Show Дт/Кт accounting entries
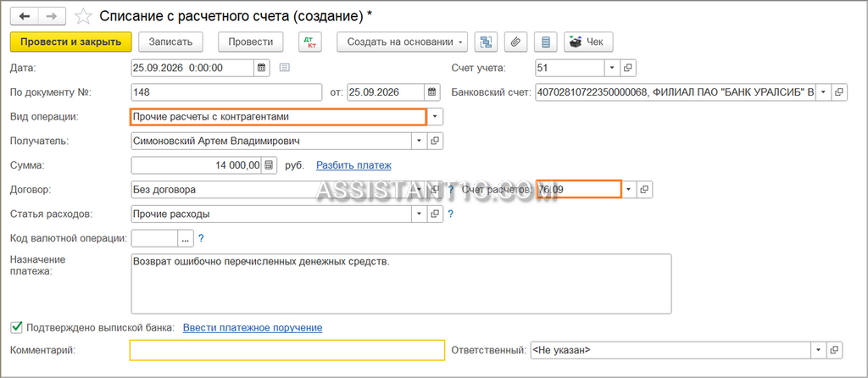Screen dimensions: 868x378 pyautogui.click(x=309, y=42)
